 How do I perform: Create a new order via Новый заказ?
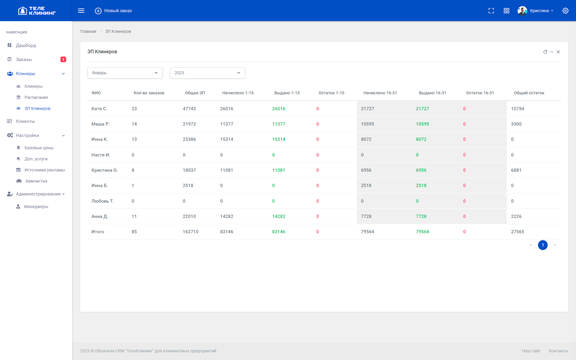[x=114, y=11]
